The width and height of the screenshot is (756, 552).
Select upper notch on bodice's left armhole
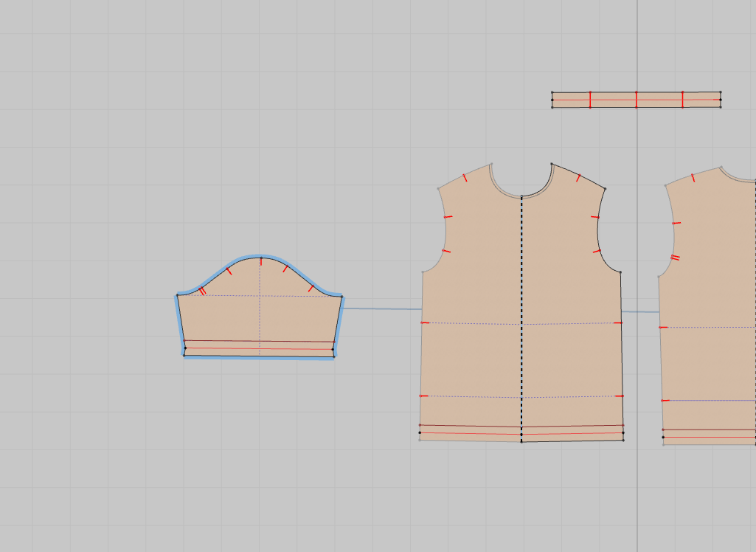pos(447,217)
